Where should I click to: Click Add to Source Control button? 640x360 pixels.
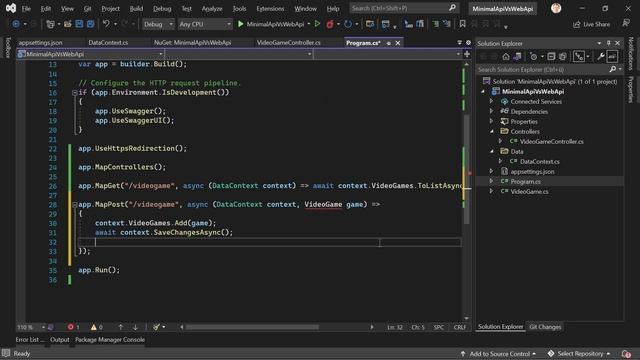click(498, 354)
